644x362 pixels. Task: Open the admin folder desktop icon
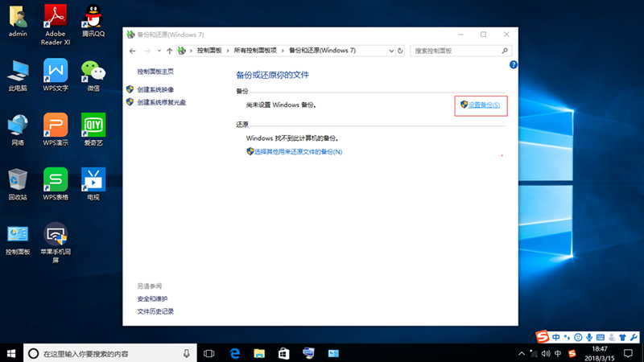18,22
